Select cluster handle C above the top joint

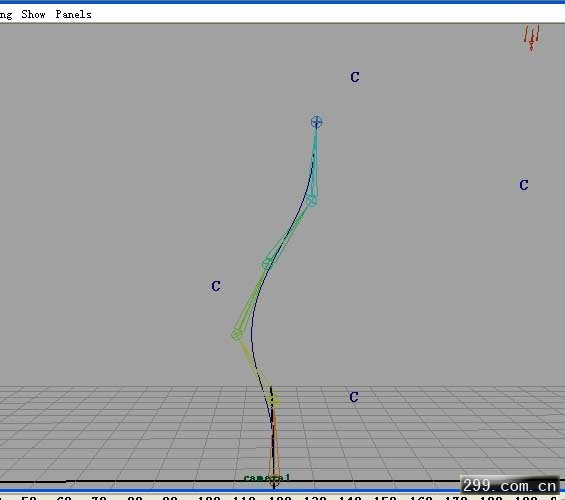355,77
